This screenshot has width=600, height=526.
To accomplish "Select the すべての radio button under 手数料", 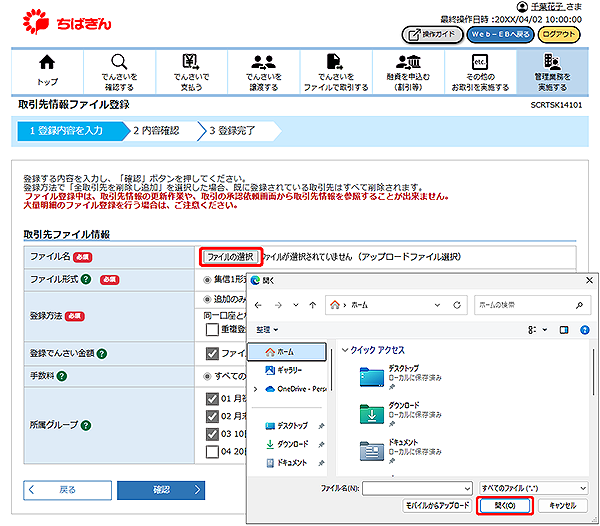I will click(x=207, y=376).
